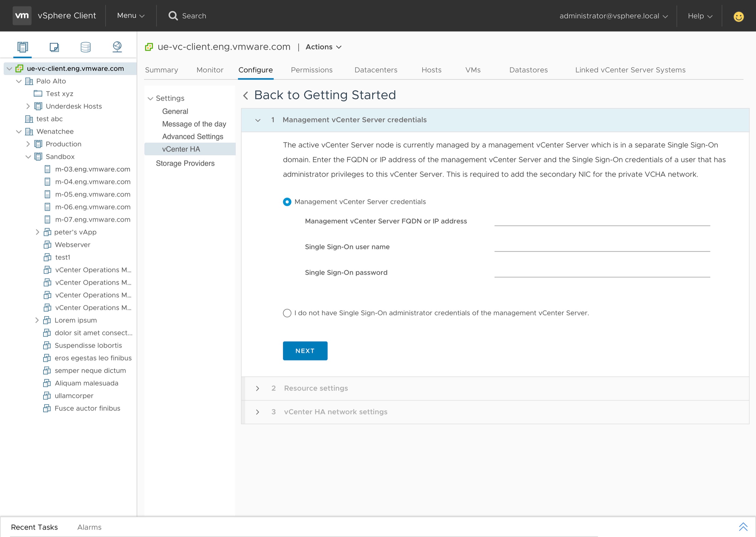
Task: Click the Wenatchee datacenter icon
Action: click(x=29, y=132)
